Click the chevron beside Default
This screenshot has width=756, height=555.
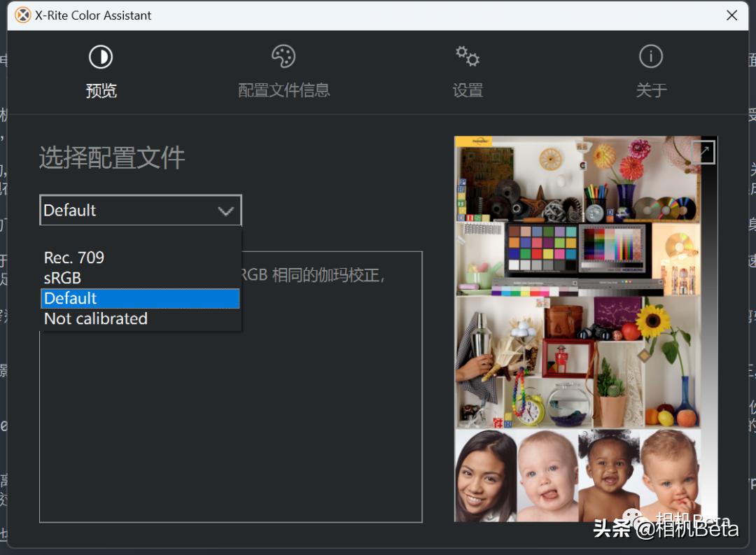tap(225, 210)
